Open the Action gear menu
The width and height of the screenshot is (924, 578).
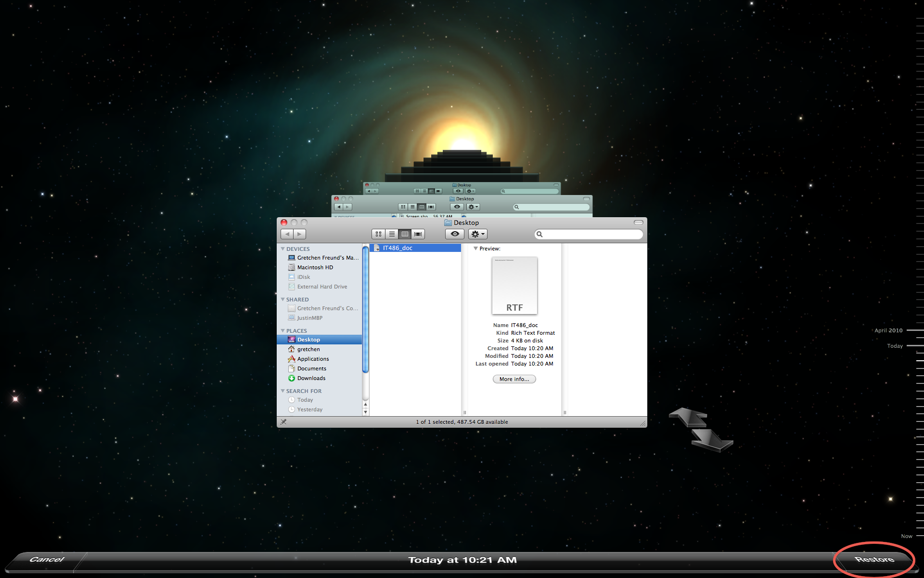point(477,234)
